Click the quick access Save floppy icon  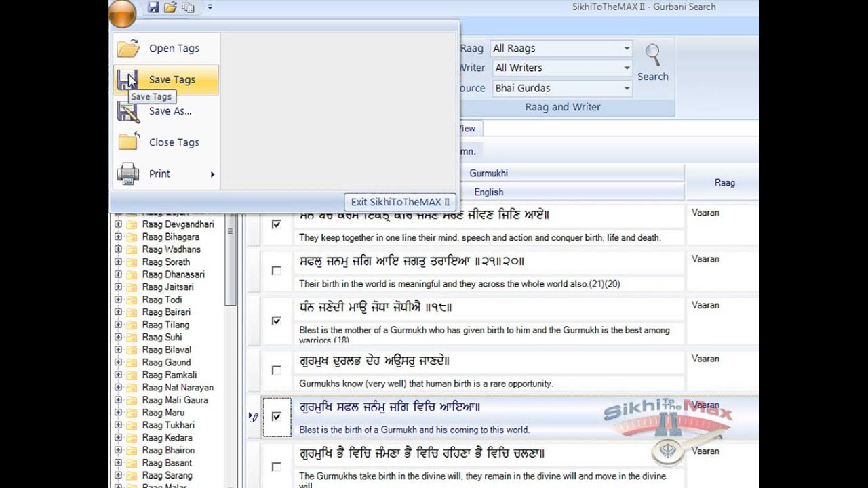pos(153,7)
